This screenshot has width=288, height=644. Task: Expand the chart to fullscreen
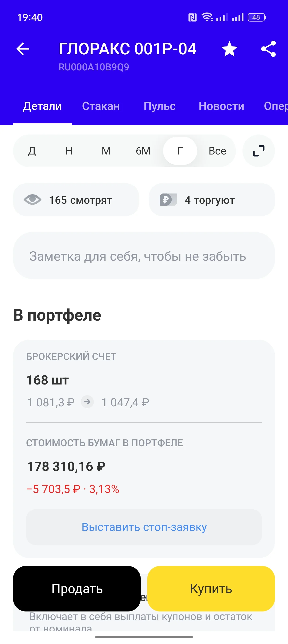pos(259,151)
